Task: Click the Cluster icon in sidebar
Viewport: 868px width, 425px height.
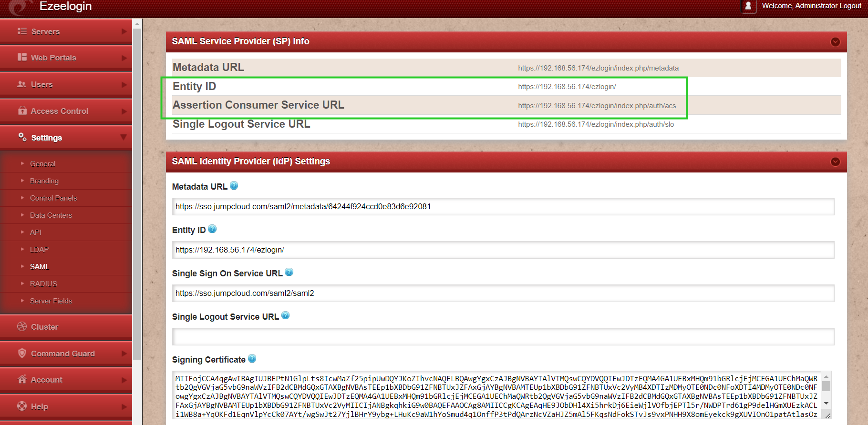Action: 22,326
